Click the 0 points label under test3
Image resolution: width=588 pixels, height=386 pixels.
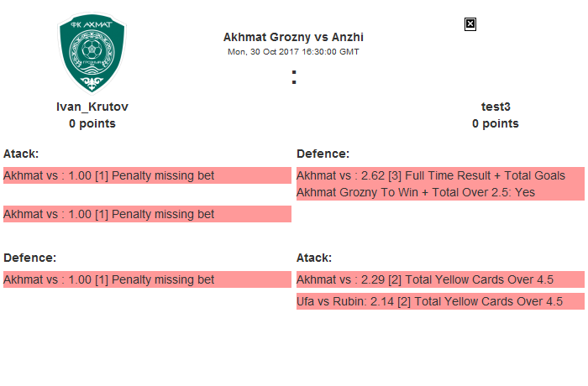click(496, 123)
